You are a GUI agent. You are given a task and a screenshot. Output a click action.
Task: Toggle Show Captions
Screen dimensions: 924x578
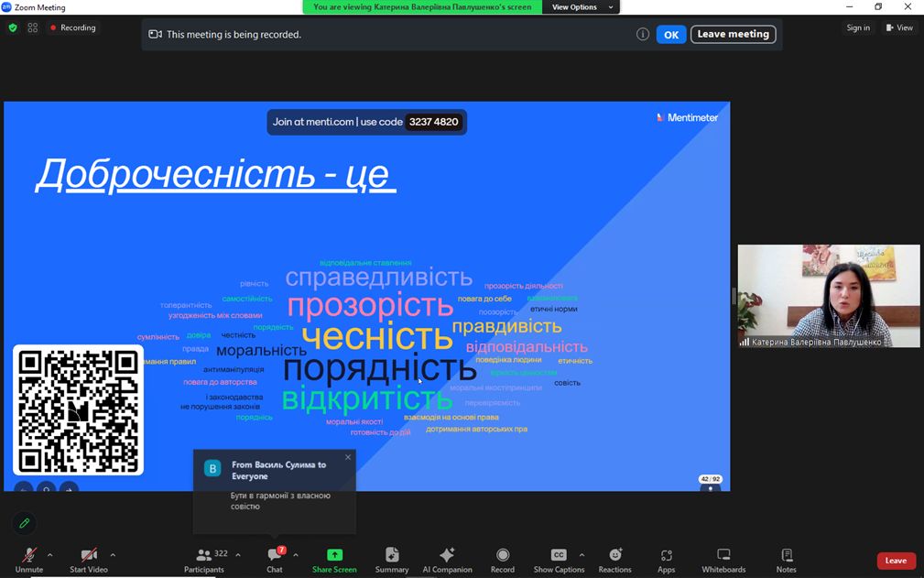pyautogui.click(x=559, y=558)
